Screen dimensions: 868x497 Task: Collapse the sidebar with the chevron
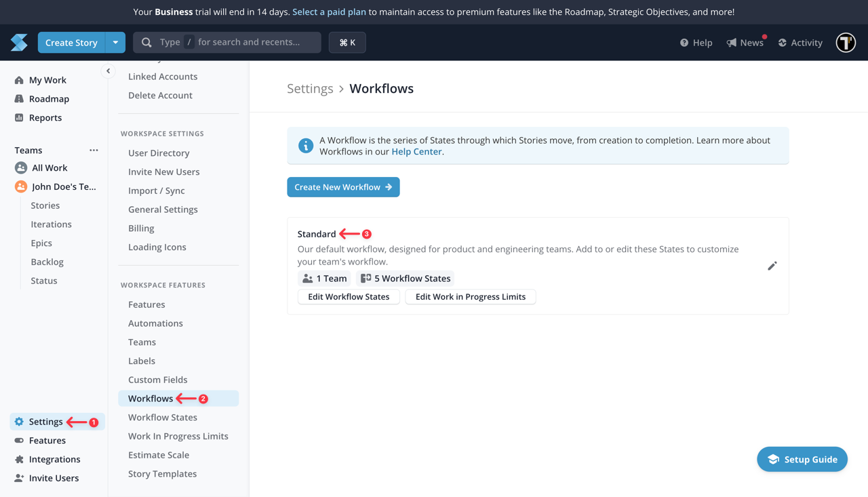(x=108, y=71)
